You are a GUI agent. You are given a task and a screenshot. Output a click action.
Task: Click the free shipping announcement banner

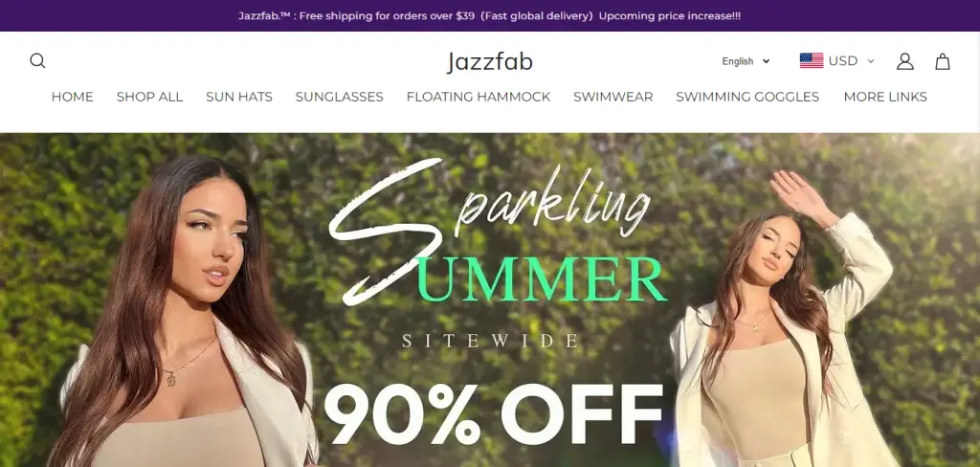490,15
